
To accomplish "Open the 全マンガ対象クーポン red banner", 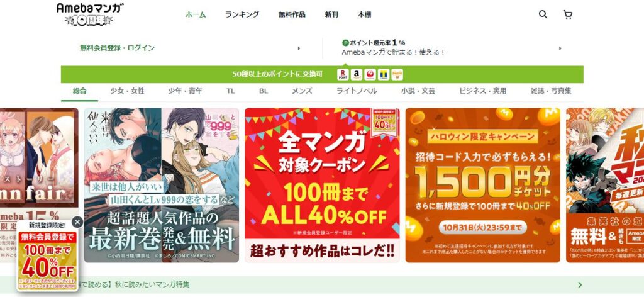I will 322,185.
